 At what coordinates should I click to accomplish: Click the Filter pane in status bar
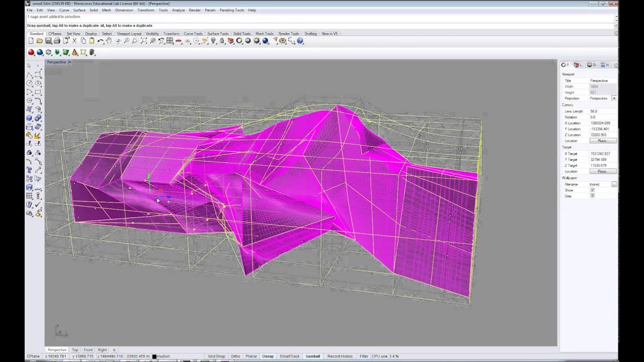coord(364,356)
